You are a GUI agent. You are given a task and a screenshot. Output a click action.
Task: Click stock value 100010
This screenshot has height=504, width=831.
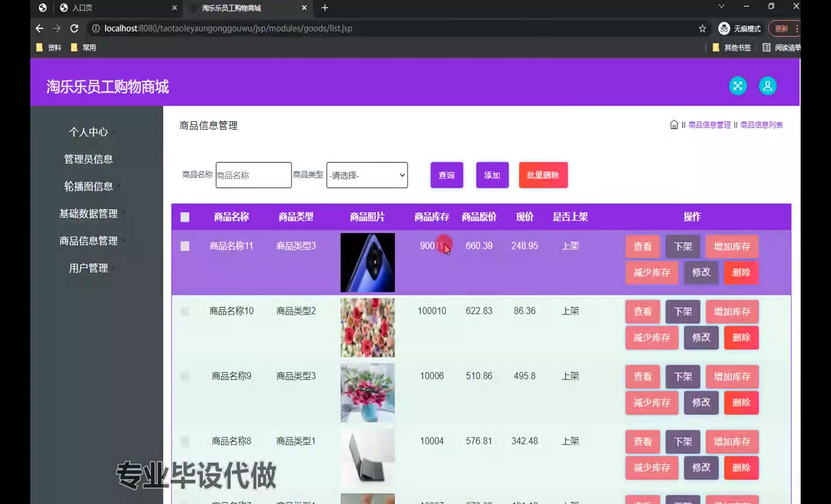point(432,311)
